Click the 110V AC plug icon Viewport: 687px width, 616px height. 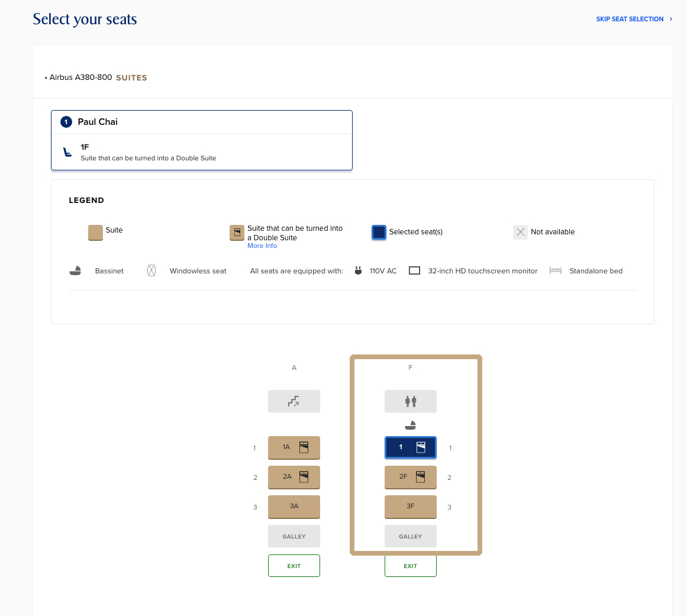358,271
